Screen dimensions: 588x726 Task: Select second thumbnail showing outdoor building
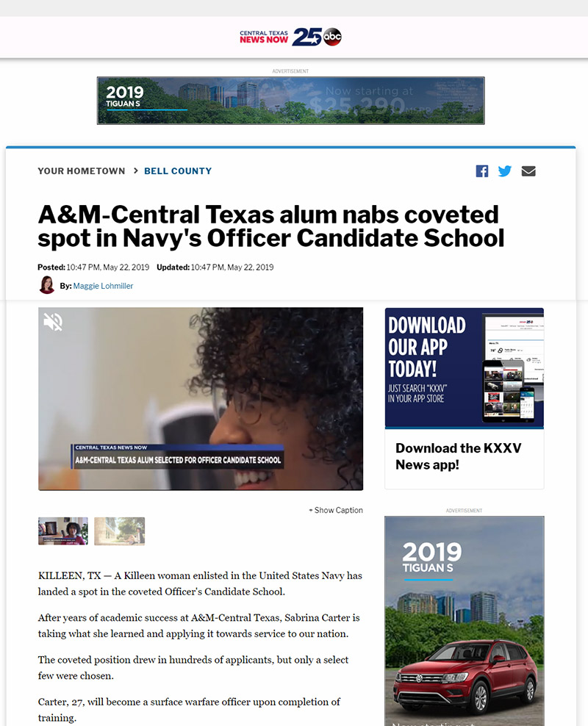pyautogui.click(x=120, y=531)
